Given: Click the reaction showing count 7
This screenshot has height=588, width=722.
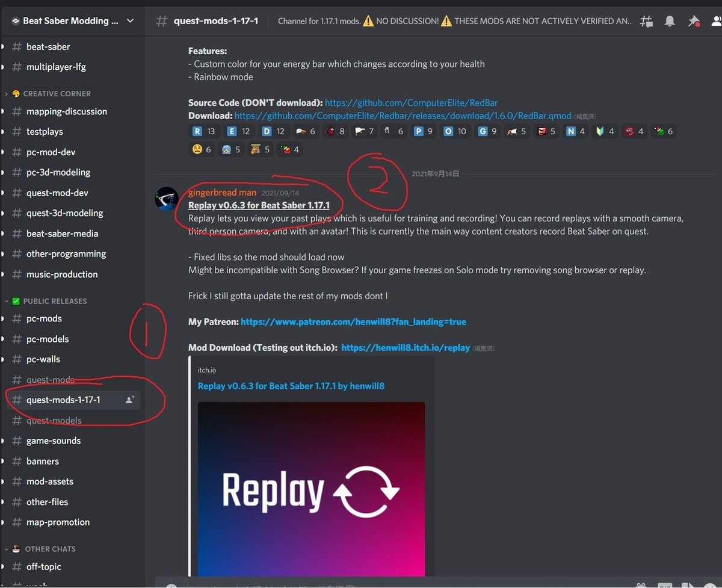Looking at the screenshot, I should (365, 131).
